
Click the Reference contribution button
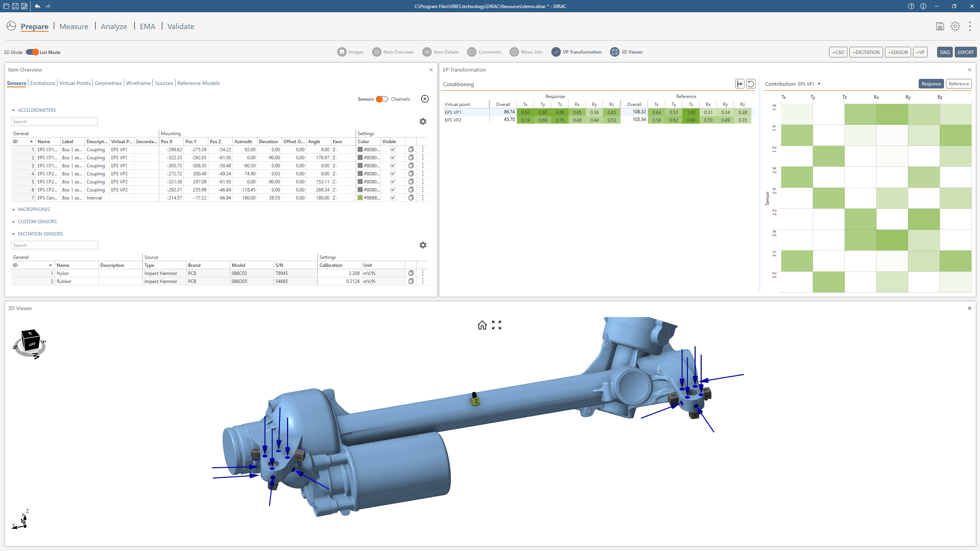(959, 84)
